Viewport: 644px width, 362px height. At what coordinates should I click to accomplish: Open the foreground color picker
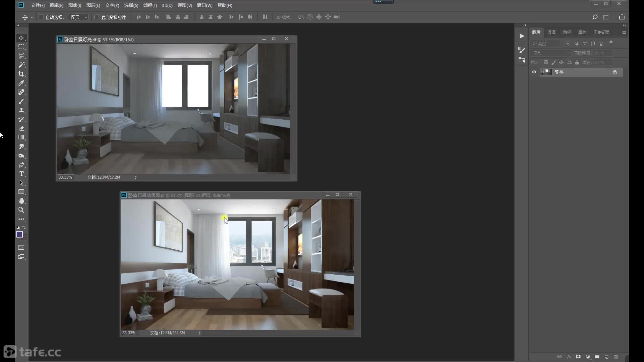(19, 234)
